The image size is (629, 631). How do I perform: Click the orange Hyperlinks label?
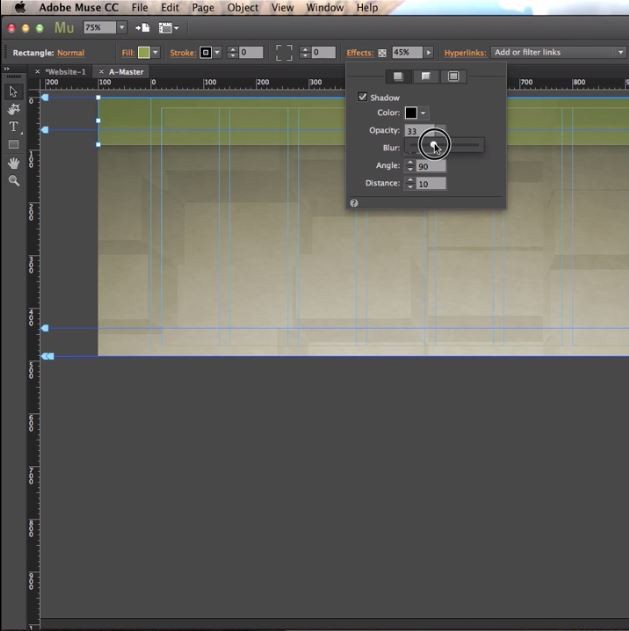tap(464, 52)
